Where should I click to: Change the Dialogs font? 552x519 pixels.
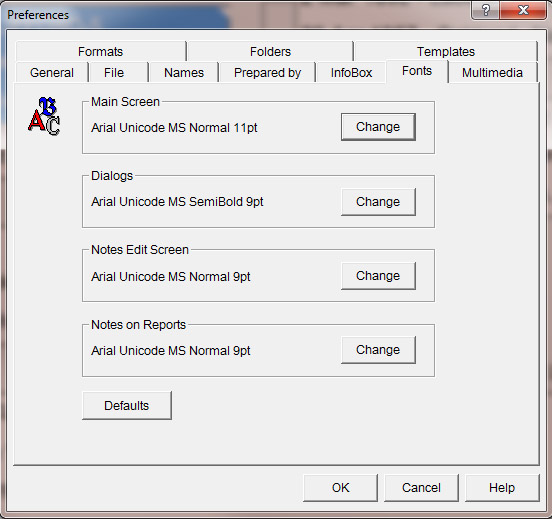378,202
